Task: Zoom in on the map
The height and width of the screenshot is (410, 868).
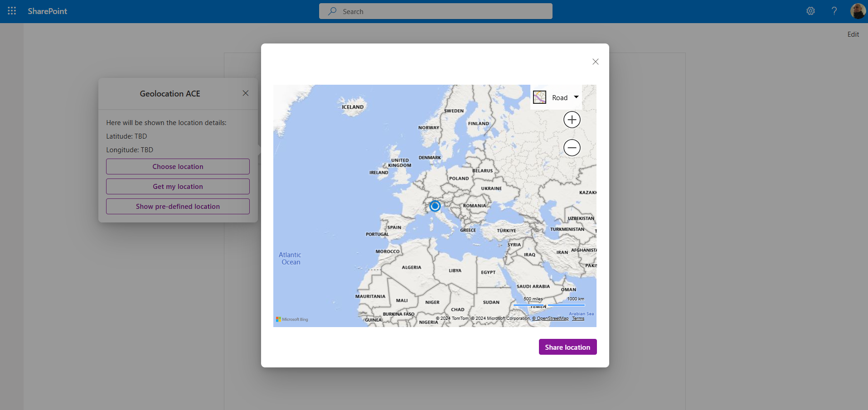Action: 572,120
